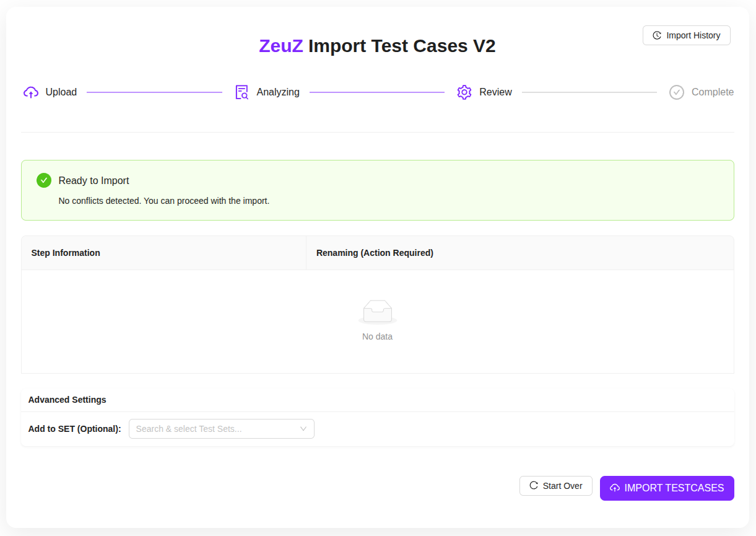Click the IMPORT TESTCASES button label
The width and height of the screenshot is (756, 536).
(674, 488)
